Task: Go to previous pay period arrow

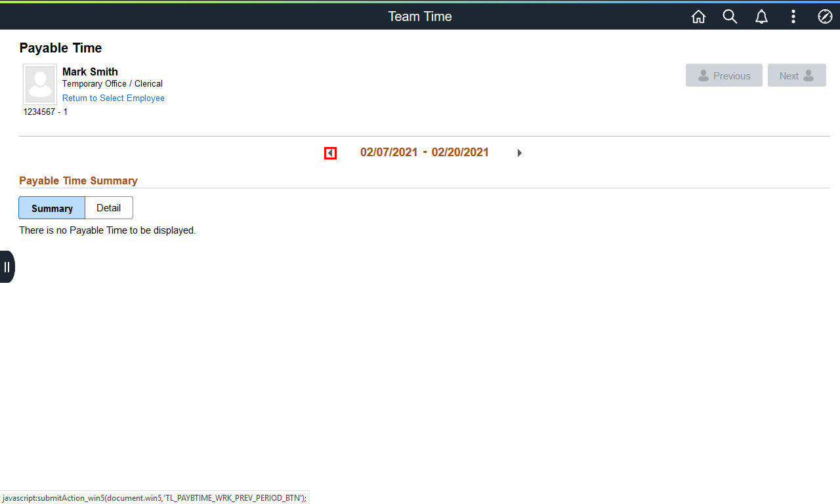Action: pos(330,153)
